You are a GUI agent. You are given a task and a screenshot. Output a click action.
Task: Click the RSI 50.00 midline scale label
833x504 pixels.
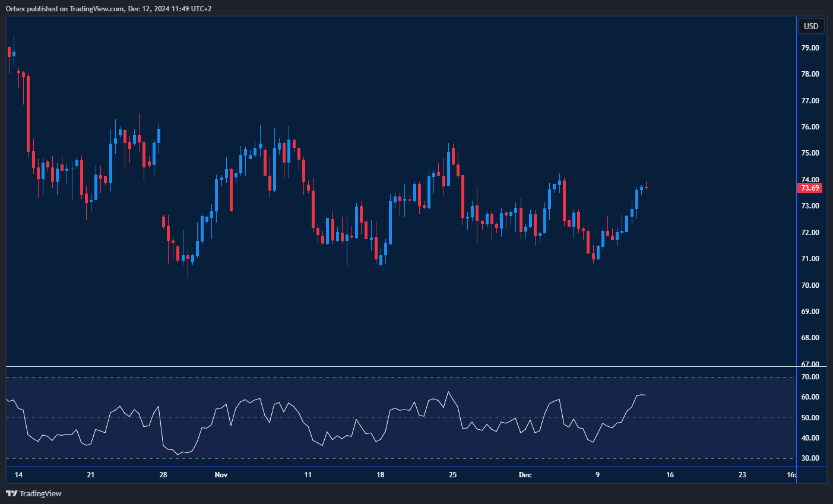810,418
